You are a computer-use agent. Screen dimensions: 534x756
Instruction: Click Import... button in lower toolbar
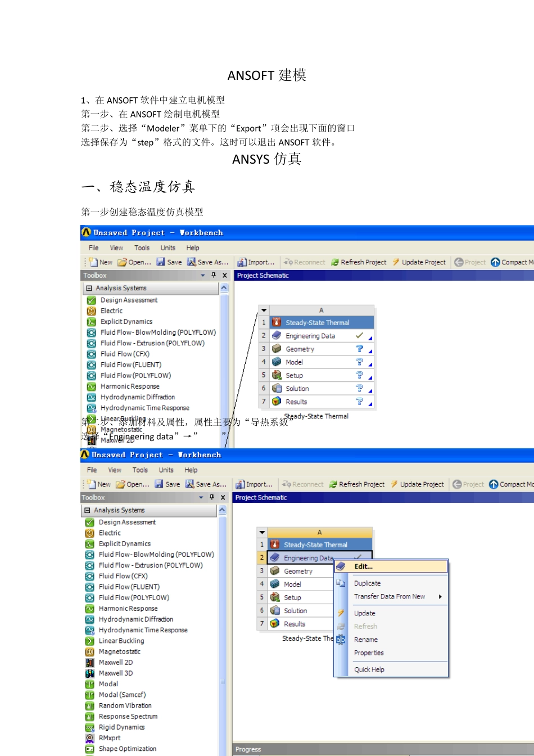(x=255, y=484)
